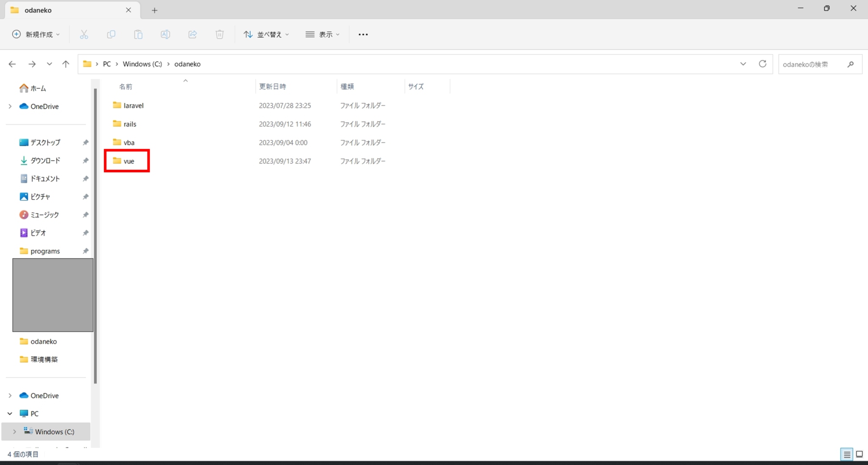
Task: Open the see more ... menu
Action: pyautogui.click(x=363, y=34)
